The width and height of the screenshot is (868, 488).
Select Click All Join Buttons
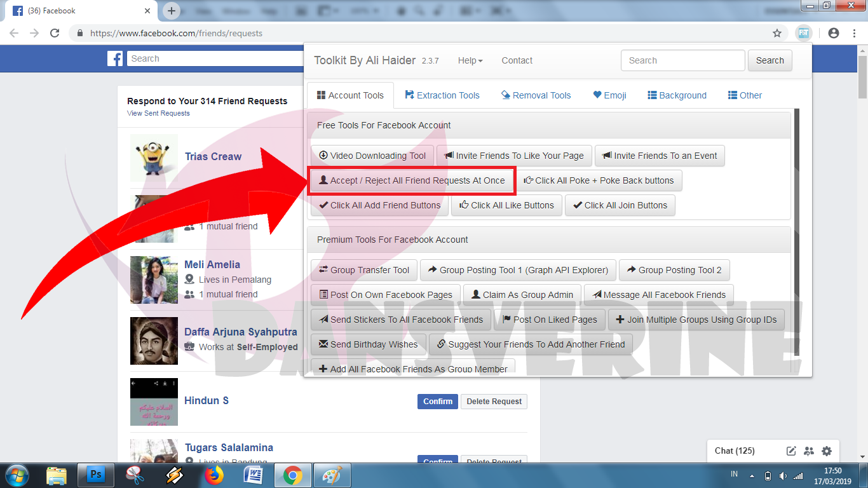[620, 205]
